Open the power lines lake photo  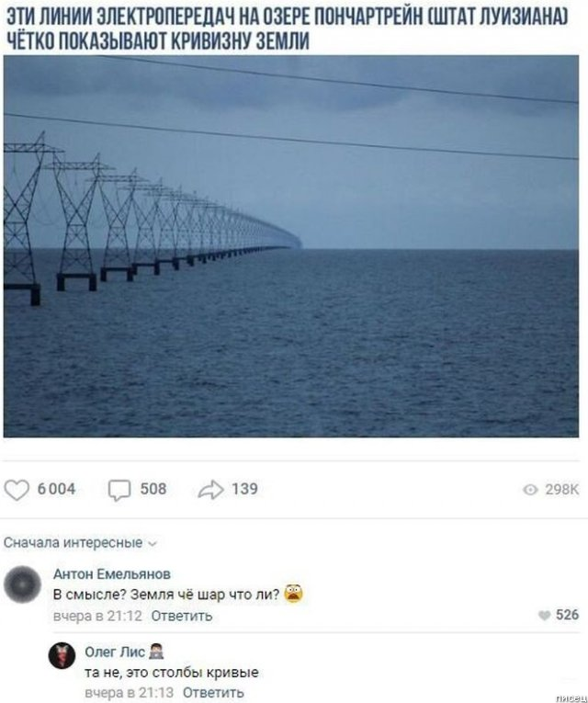pos(291,246)
